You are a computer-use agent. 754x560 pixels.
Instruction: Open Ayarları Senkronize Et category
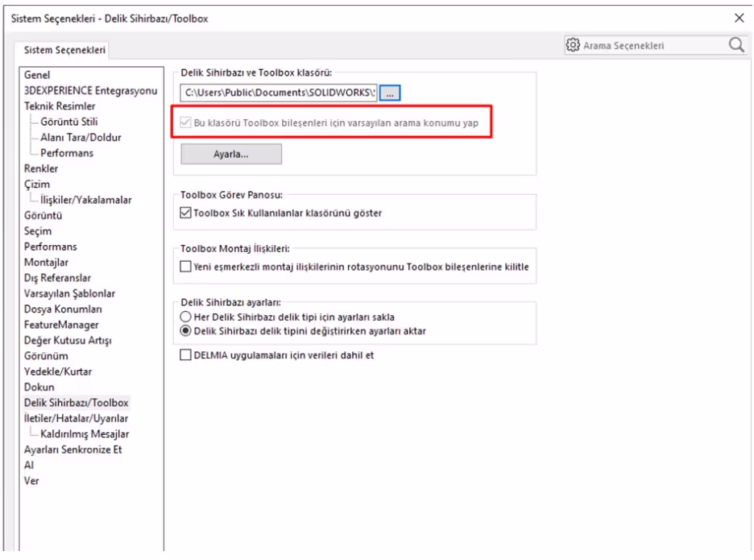coord(73,450)
